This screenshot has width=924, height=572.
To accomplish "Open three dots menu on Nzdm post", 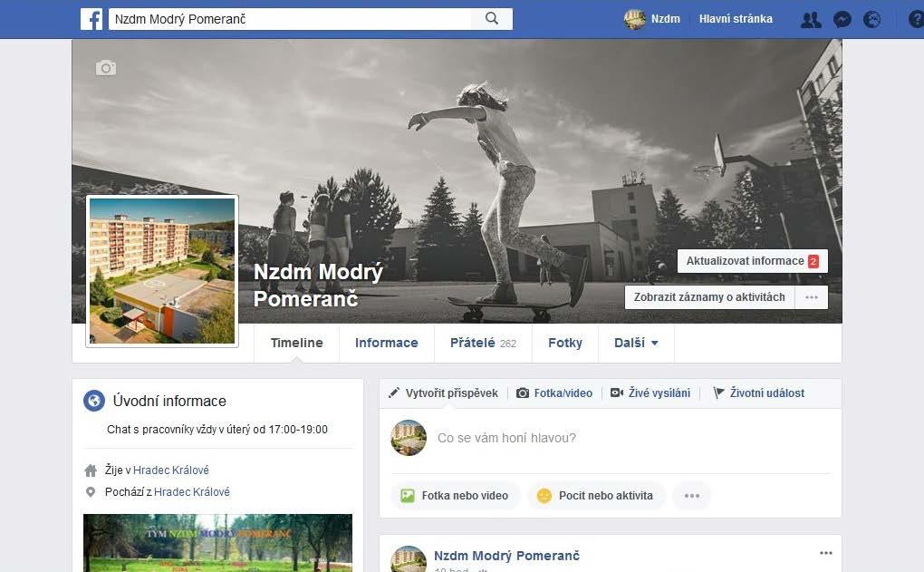I will (826, 553).
